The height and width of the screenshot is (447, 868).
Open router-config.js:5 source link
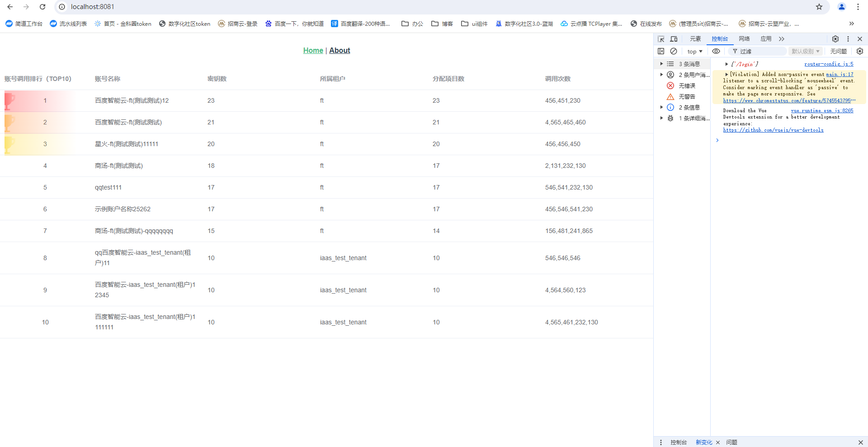829,64
